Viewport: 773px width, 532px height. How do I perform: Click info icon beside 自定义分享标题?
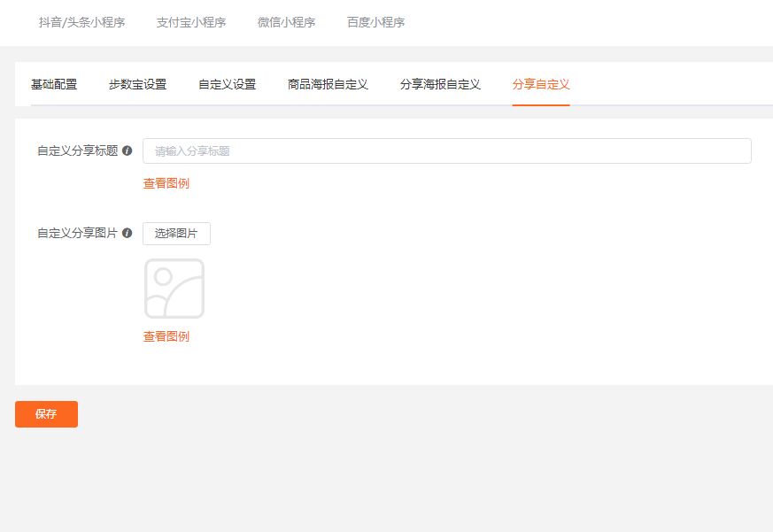point(128,150)
